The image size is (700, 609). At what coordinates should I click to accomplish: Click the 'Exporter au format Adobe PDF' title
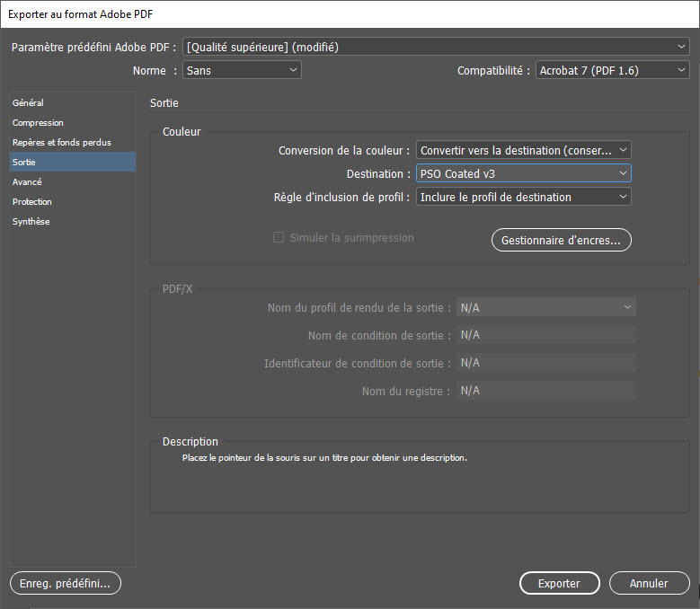tap(80, 14)
